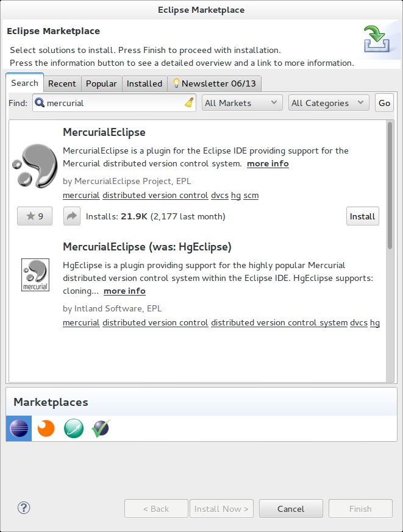Open 'more info' for MercurialEclipse
The image size is (403, 532).
267,163
